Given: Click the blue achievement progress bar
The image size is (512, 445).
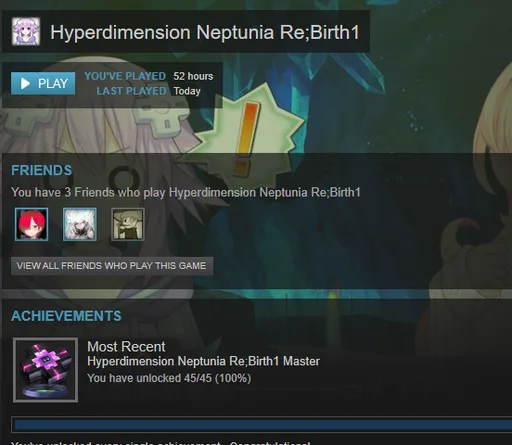Looking at the screenshot, I should [x=262, y=425].
